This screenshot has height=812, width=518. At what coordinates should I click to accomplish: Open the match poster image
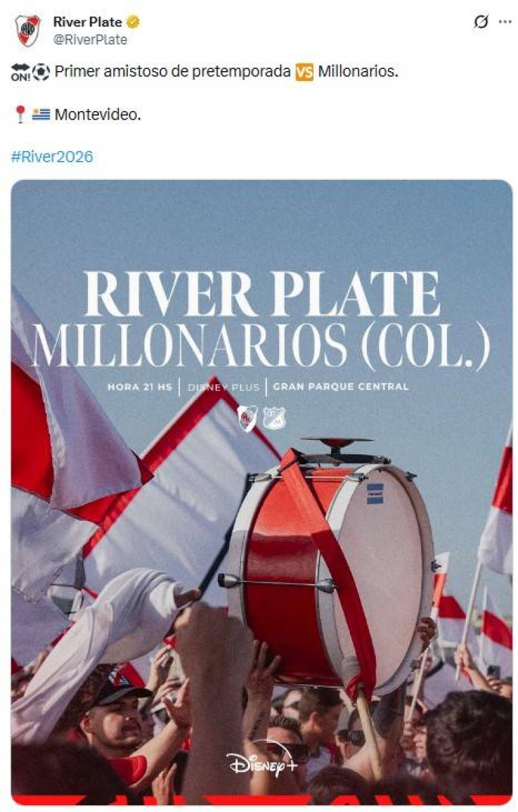tap(261, 492)
